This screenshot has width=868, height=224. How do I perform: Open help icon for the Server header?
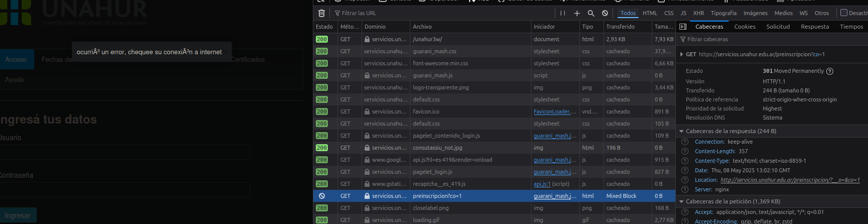click(x=685, y=189)
